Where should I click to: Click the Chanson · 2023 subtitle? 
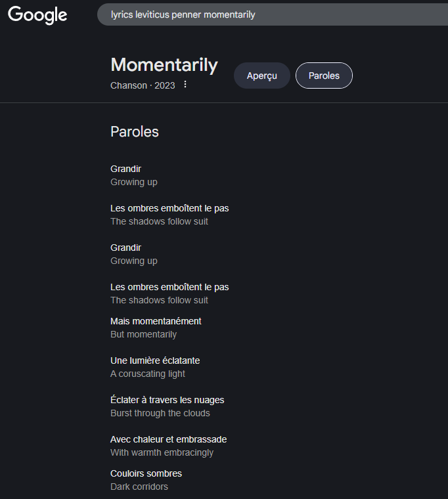(143, 85)
